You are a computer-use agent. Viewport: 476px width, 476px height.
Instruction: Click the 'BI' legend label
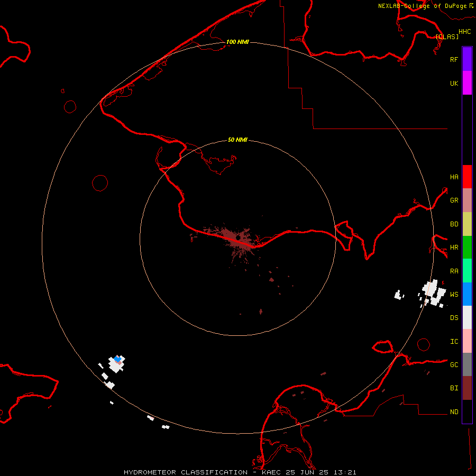tap(454, 388)
